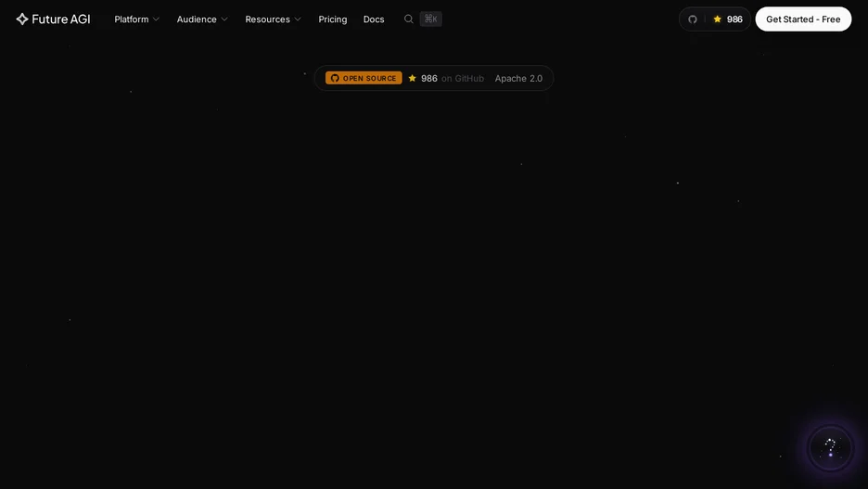
Task: Click the ⌘K shortcut badge
Action: (430, 19)
